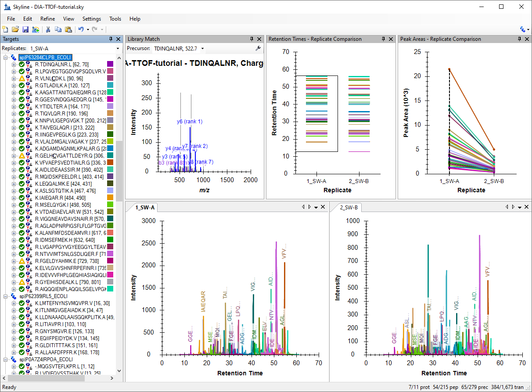Click the protein icon of sp|P62399|RL5_ECOLI
The height and width of the screenshot is (392, 532).
pyautogui.click(x=14, y=296)
